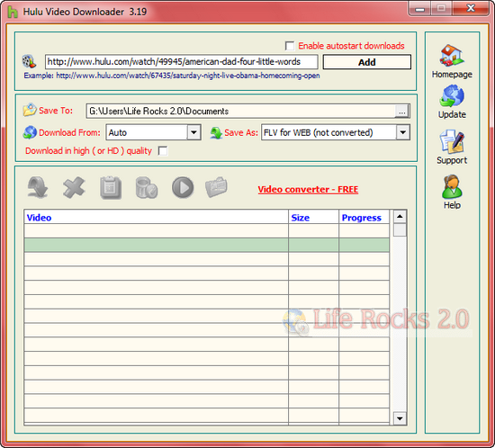Click the Video column header
Viewport: 495px width, 448px height.
(156, 218)
